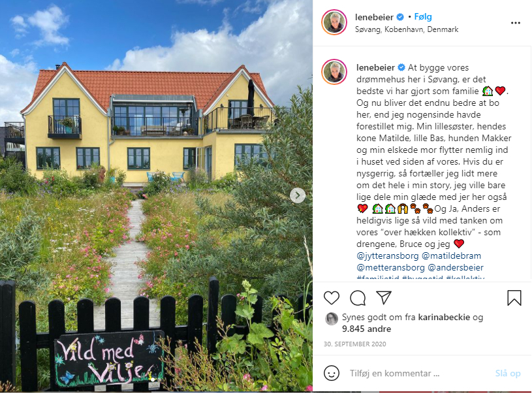This screenshot has width=532, height=394.
Task: Open the three-dot more options menu
Action: click(x=516, y=23)
